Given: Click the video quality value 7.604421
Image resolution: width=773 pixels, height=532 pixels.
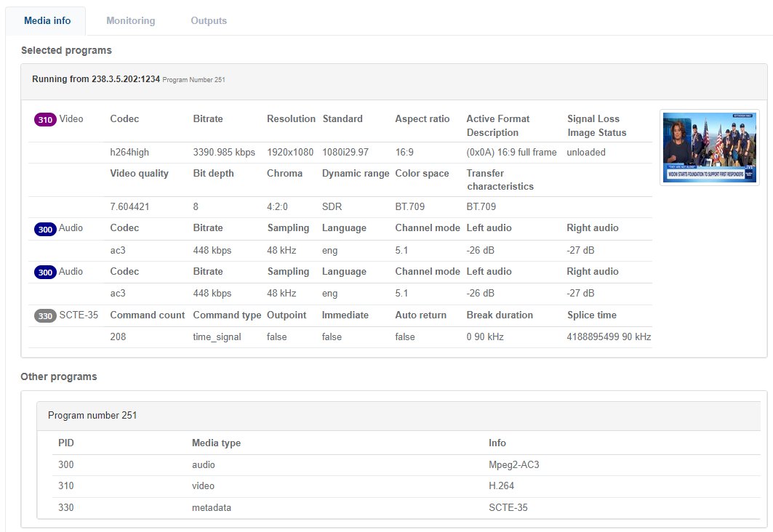Looking at the screenshot, I should coord(129,207).
